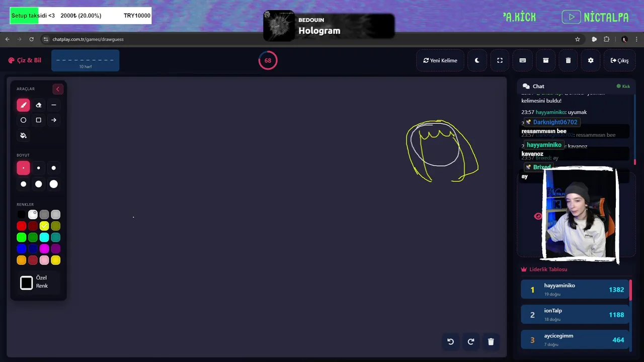The image size is (644, 362).
Task: Choose the fourth brush size dot
Action: [x=23, y=184]
